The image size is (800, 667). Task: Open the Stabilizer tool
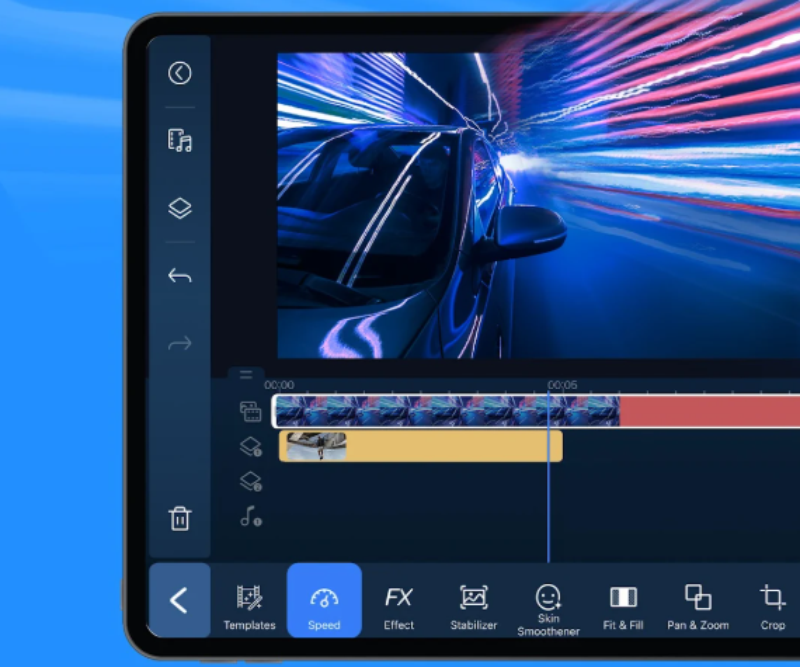473,607
